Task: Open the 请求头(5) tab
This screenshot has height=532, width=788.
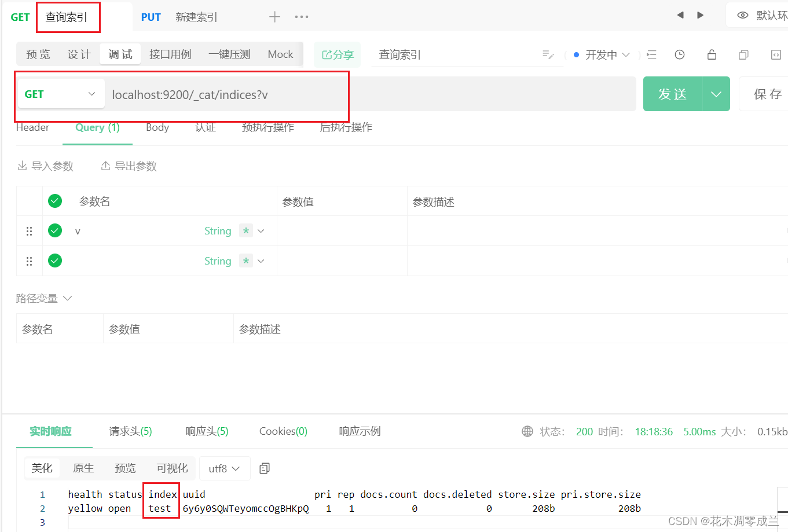Action: pos(131,431)
